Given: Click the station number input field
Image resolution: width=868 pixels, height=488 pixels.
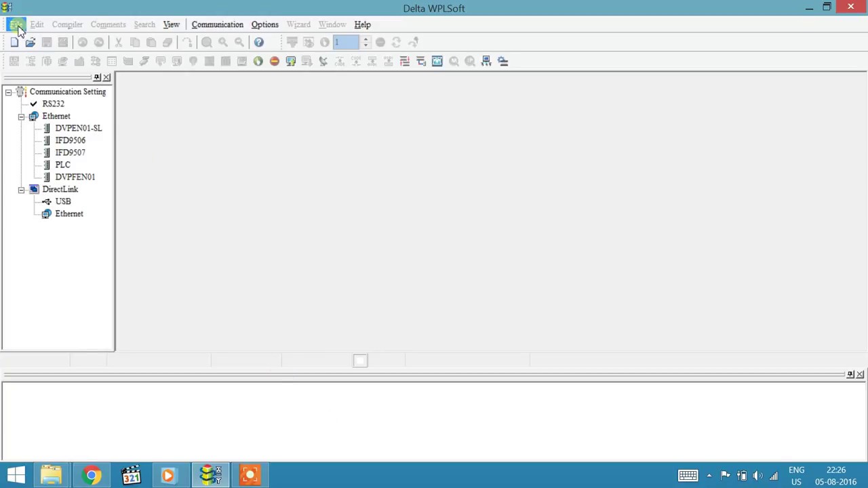Looking at the screenshot, I should click(x=346, y=42).
